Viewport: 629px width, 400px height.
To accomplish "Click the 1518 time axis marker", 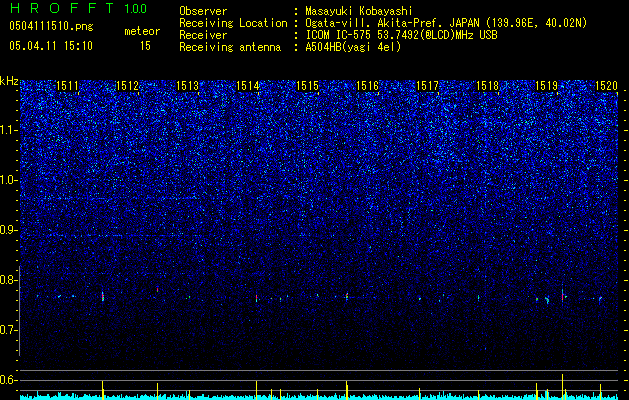I will 487,85.
